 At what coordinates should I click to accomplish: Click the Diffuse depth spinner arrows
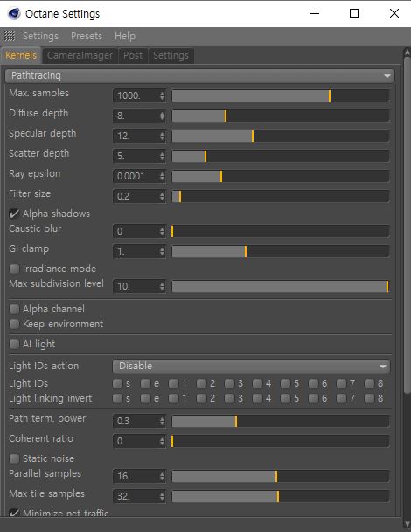coord(162,116)
